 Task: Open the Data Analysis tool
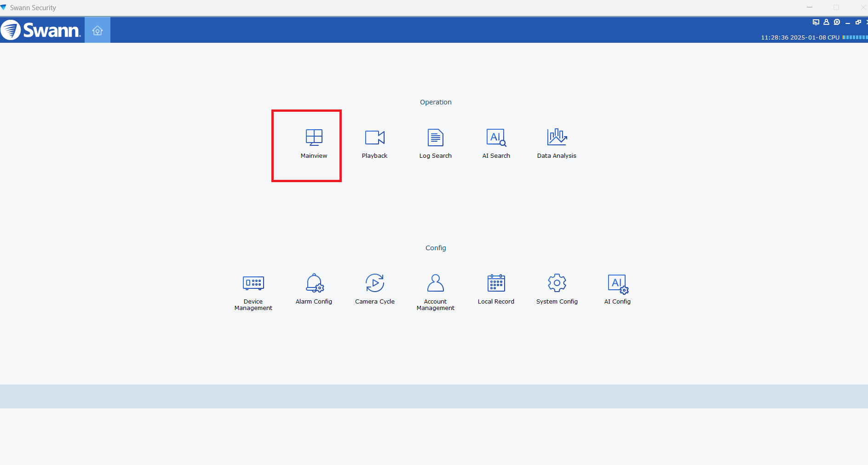coord(557,143)
